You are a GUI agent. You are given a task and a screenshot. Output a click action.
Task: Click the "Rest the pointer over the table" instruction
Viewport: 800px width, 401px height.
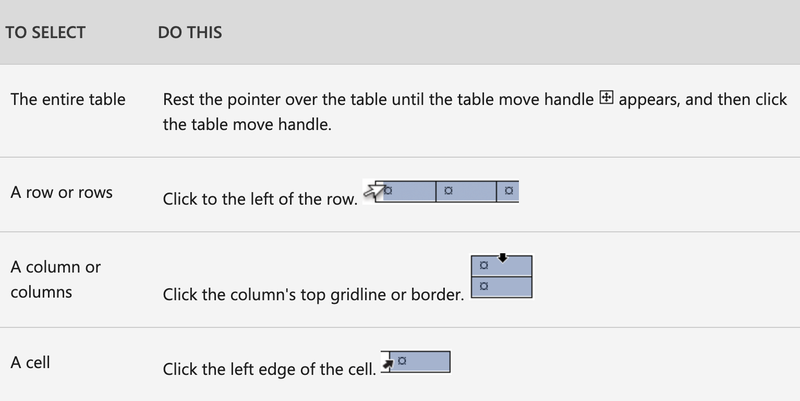(x=475, y=111)
